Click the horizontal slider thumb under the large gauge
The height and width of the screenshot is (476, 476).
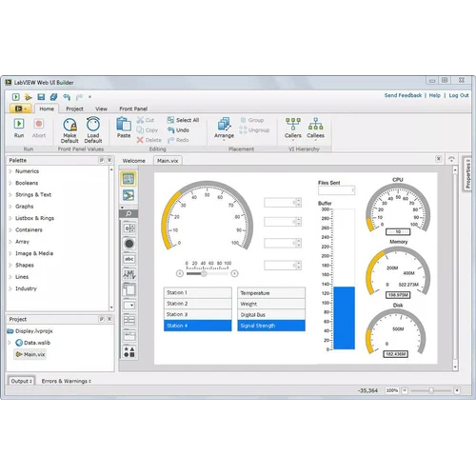click(204, 273)
